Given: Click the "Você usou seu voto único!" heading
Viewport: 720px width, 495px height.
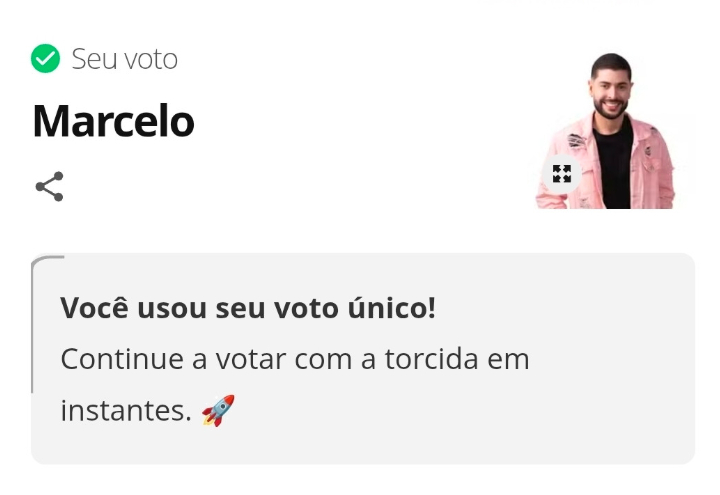Looking at the screenshot, I should (x=248, y=308).
